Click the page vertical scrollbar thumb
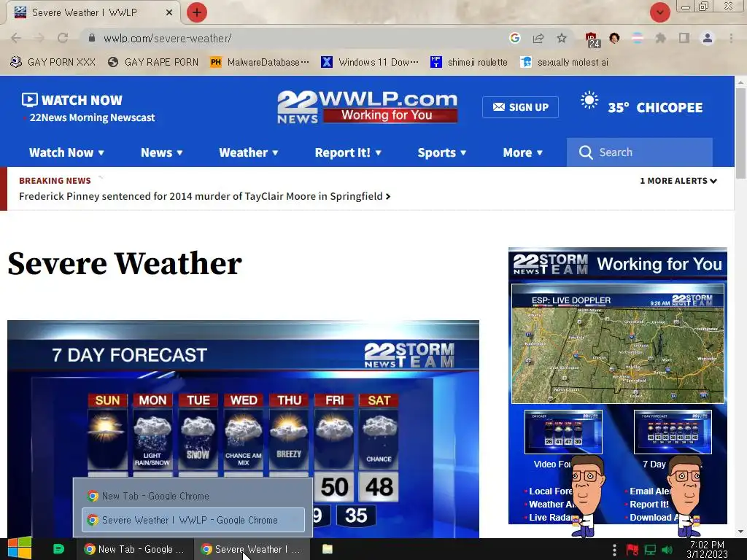The image size is (747, 560). click(740, 133)
